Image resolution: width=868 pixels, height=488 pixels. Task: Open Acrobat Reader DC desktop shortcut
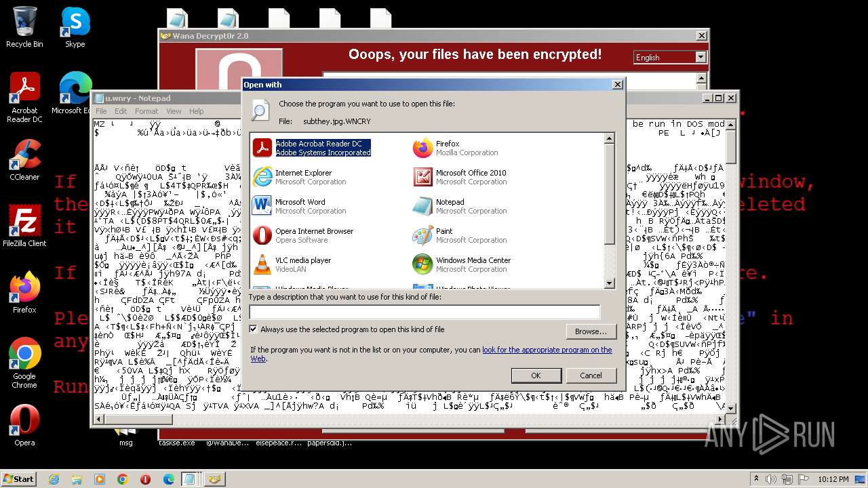[24, 98]
